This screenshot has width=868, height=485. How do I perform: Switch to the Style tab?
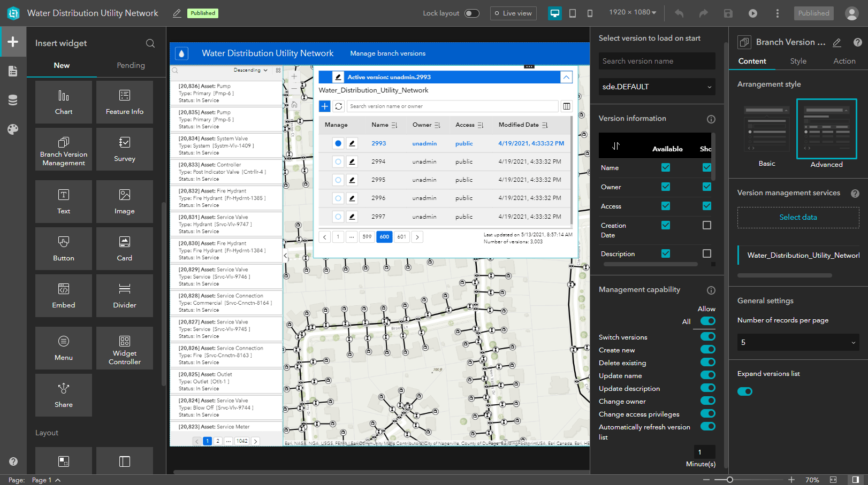[x=798, y=61]
